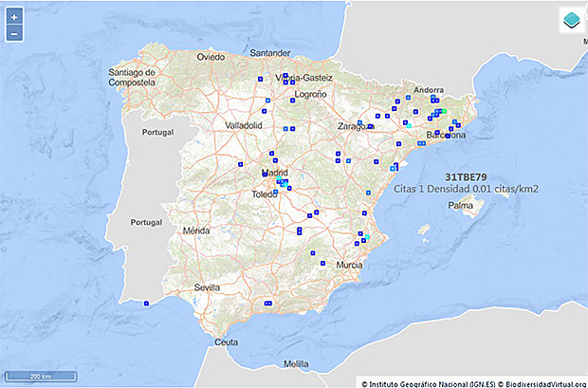Viewport: 588px width, 388px height.
Task: Click the zoom out minus button
Action: tap(14, 34)
